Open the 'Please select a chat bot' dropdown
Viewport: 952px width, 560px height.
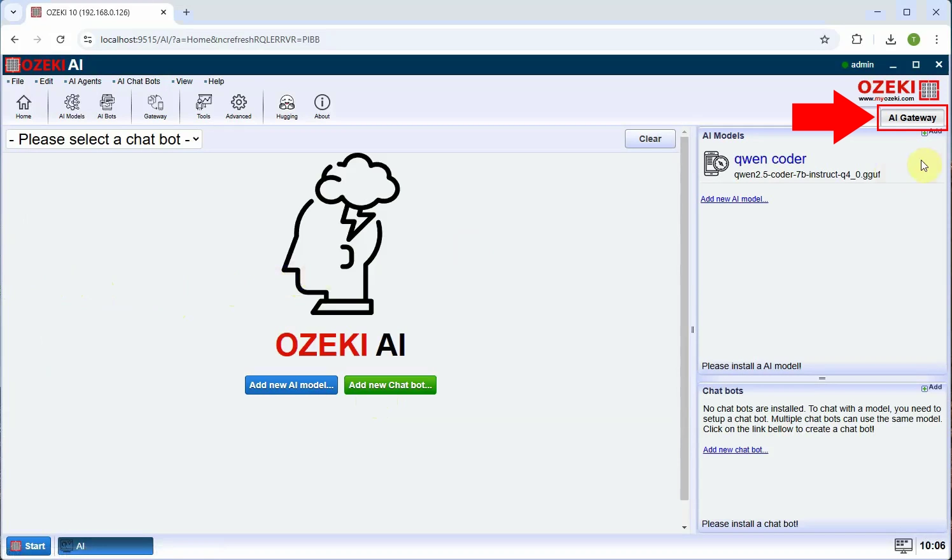(104, 139)
